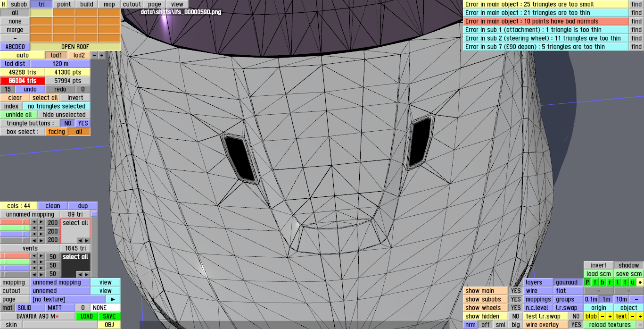Switch to the t (top) view preset
644x329 pixels.
(x=625, y=282)
